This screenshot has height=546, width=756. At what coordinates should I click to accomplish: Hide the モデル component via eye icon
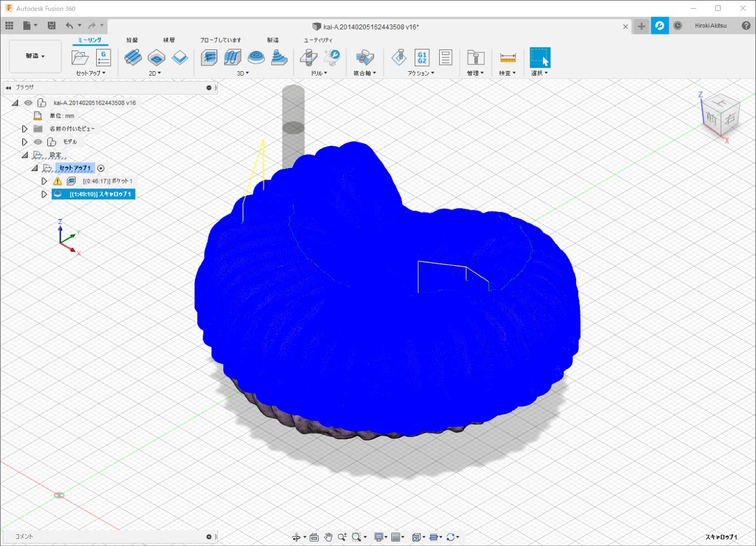coord(38,142)
